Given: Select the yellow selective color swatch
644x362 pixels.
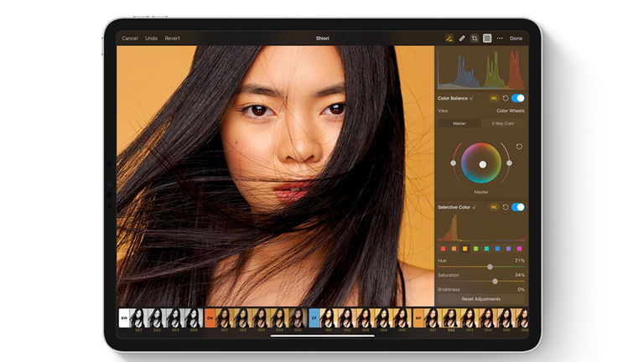Looking at the screenshot, I should click(465, 249).
